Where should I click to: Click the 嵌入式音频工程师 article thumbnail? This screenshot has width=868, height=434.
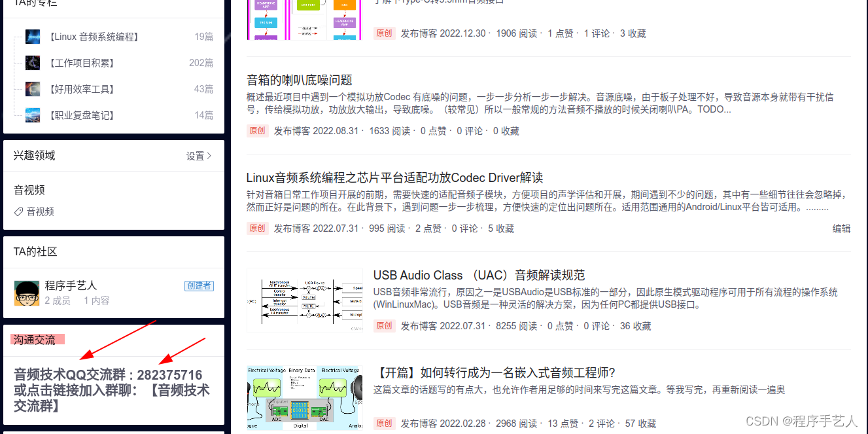(305, 397)
